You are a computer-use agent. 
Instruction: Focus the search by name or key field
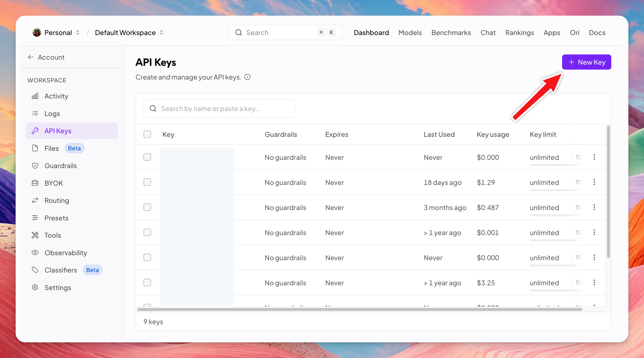pyautogui.click(x=219, y=108)
